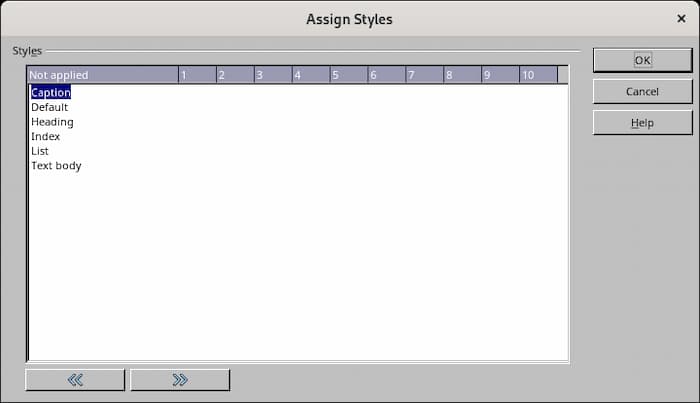
Task: Click the Cancel button
Action: pyautogui.click(x=642, y=92)
